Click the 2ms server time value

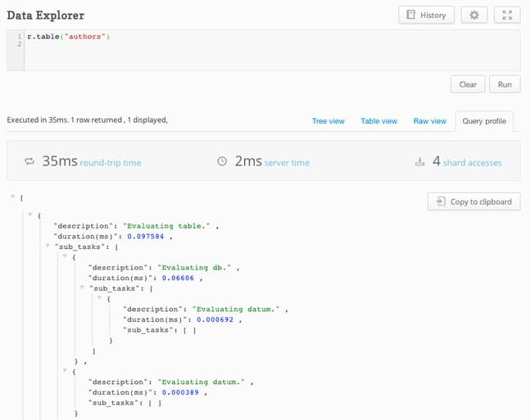(x=248, y=161)
